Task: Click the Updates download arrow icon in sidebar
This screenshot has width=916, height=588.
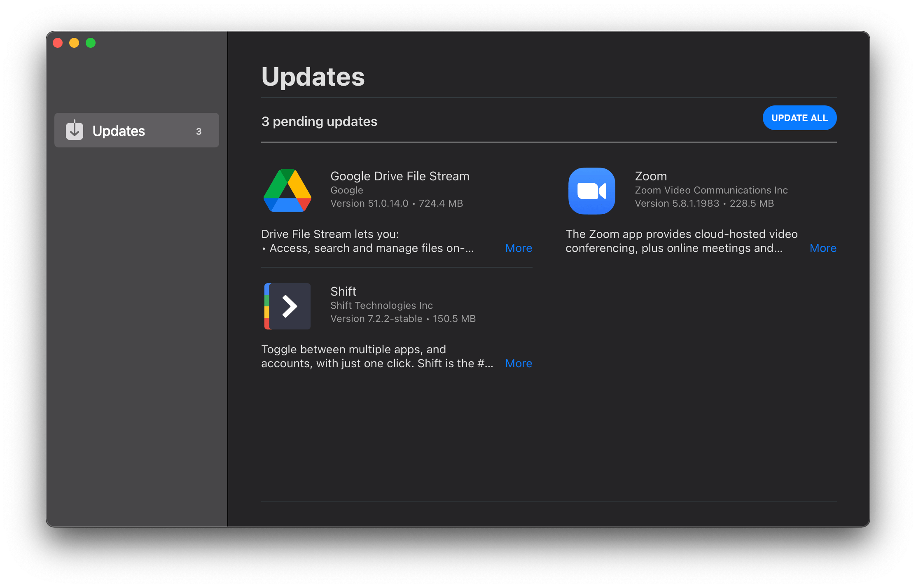Action: pyautogui.click(x=75, y=131)
